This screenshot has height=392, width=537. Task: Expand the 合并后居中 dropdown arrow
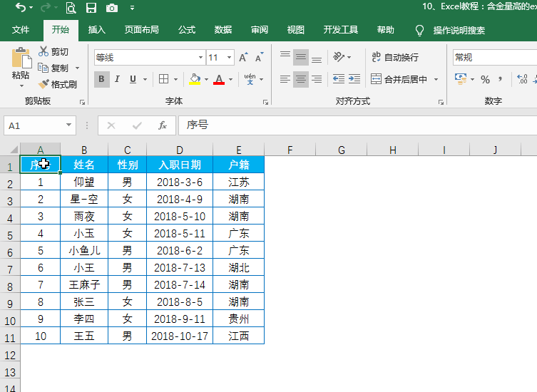click(436, 79)
